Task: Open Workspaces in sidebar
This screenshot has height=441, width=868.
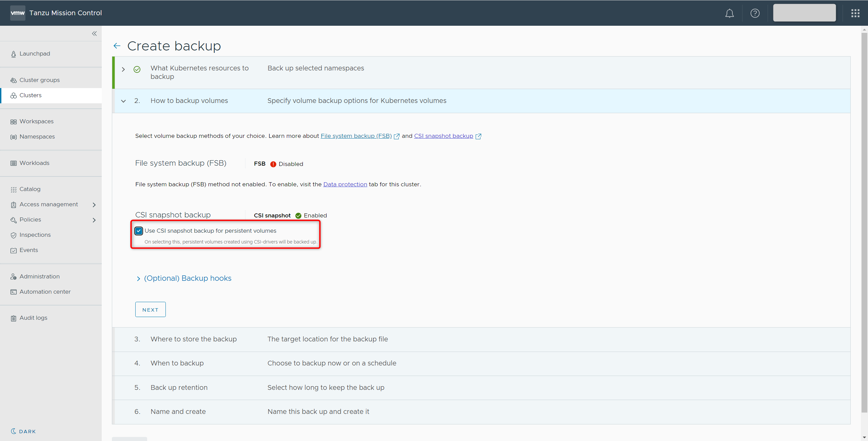Action: point(37,121)
